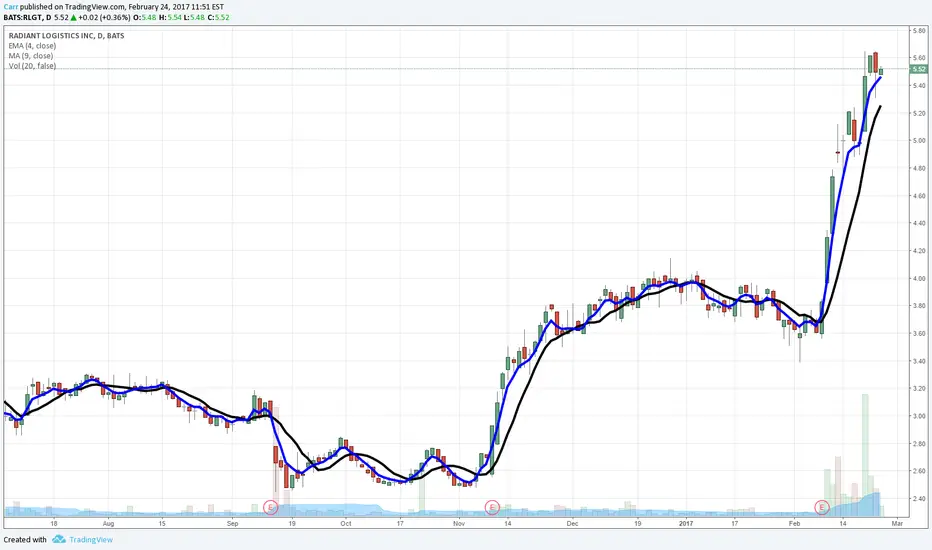Click the 'Mar' date axis label
Image resolution: width=932 pixels, height=550 pixels.
tap(897, 524)
